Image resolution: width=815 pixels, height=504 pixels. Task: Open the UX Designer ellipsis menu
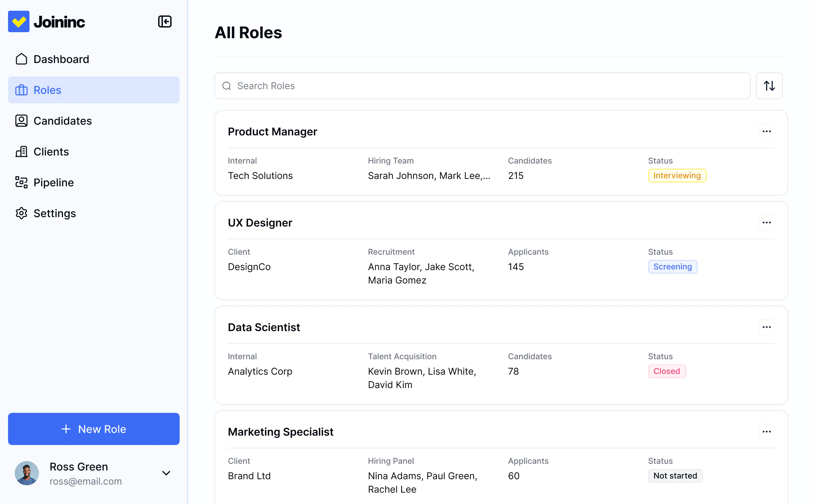766,223
